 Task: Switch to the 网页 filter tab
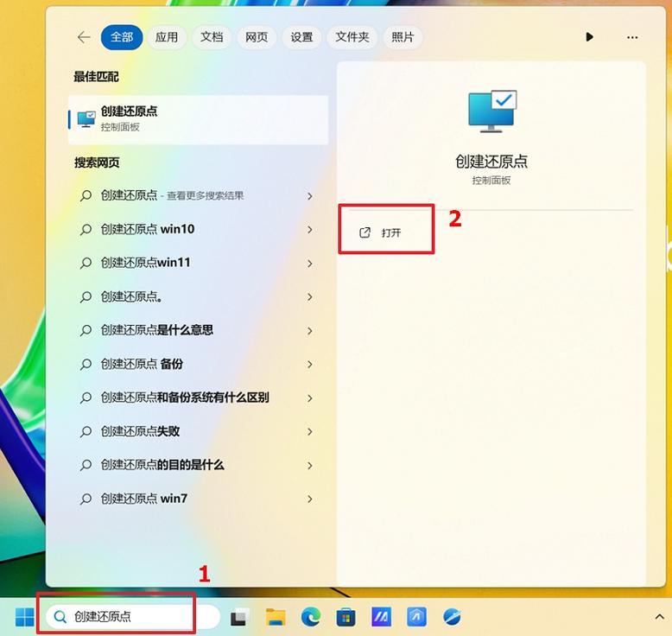257,37
